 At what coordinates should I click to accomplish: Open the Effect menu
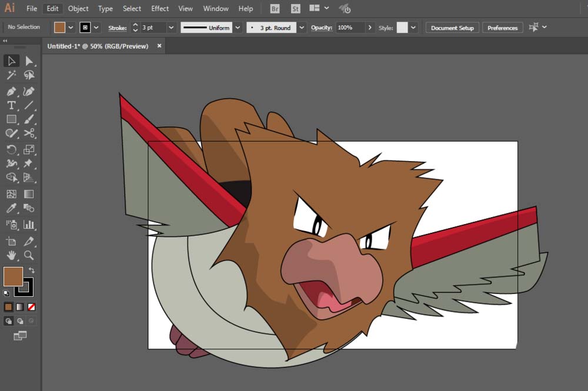pos(160,9)
